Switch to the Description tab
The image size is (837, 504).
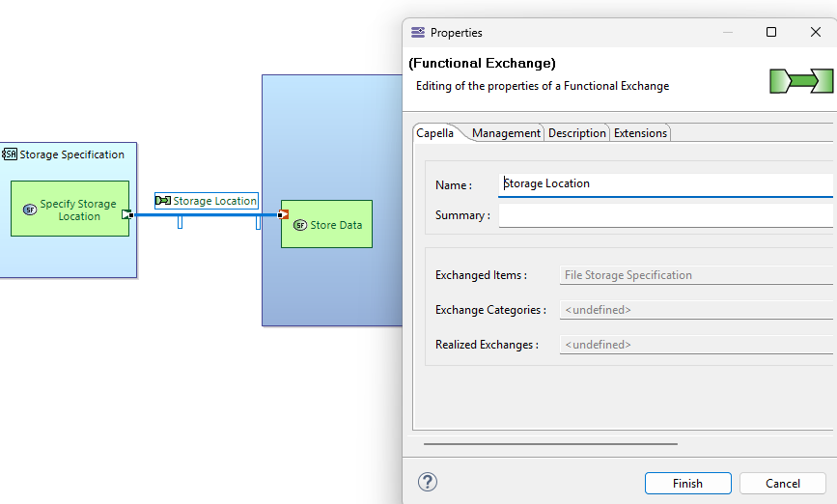click(x=577, y=133)
